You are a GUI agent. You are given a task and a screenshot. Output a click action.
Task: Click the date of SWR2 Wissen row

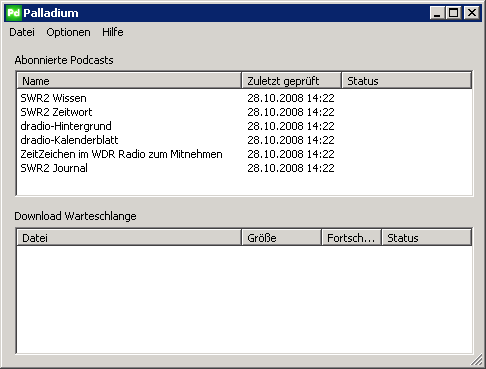pos(291,98)
